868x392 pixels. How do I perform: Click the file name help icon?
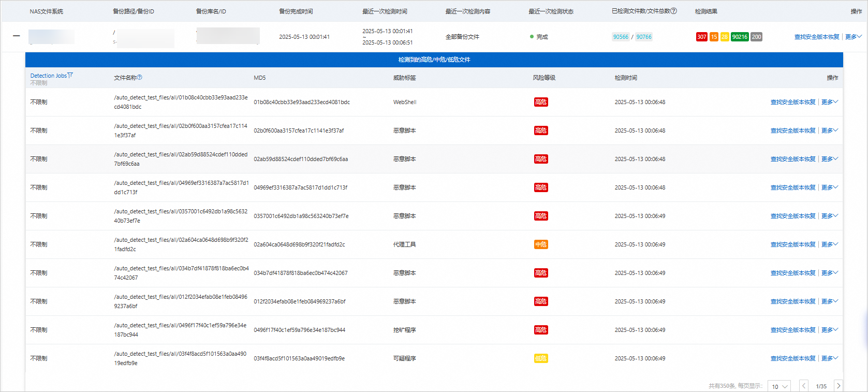(140, 78)
